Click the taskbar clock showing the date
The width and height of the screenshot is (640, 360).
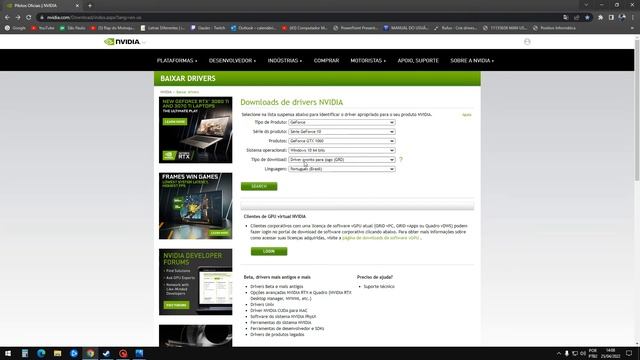(x=610, y=353)
